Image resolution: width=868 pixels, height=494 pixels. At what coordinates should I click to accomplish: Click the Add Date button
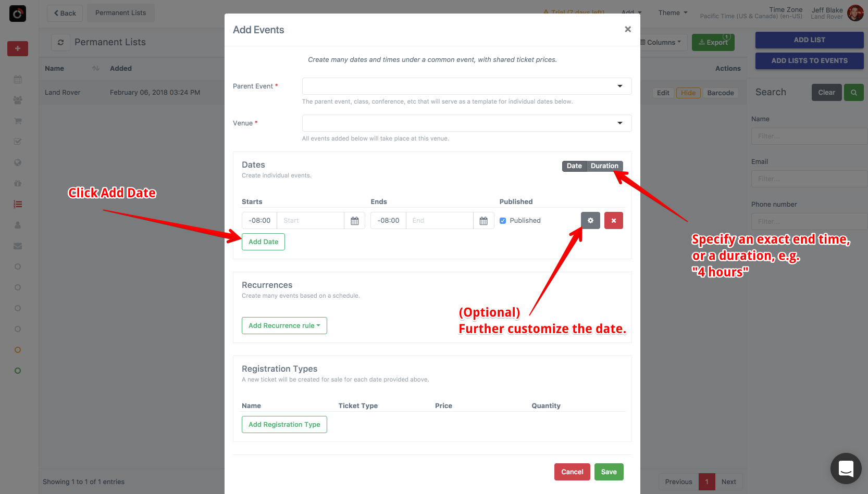(x=263, y=242)
